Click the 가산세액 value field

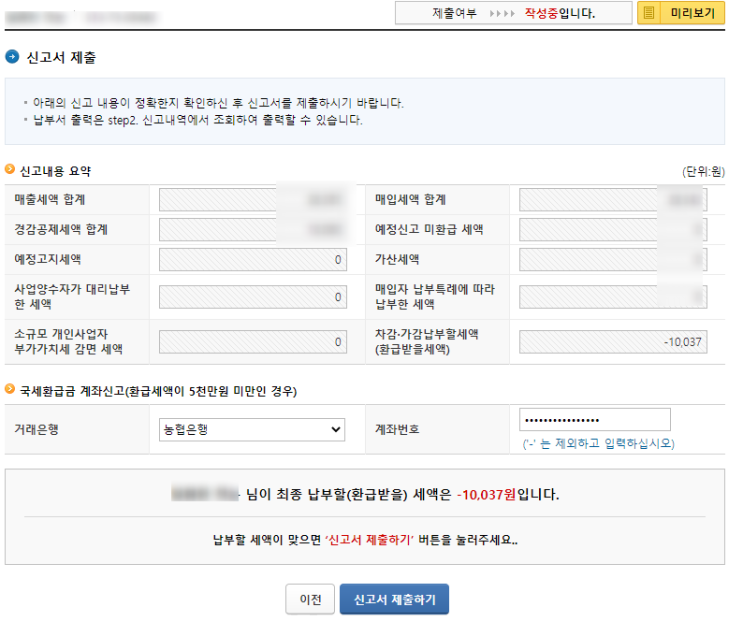[613, 260]
